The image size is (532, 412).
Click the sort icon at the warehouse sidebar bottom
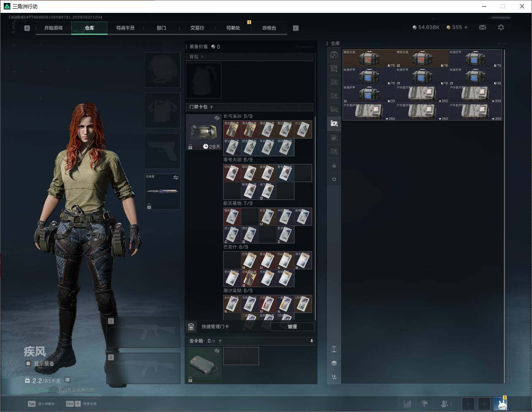click(334, 377)
